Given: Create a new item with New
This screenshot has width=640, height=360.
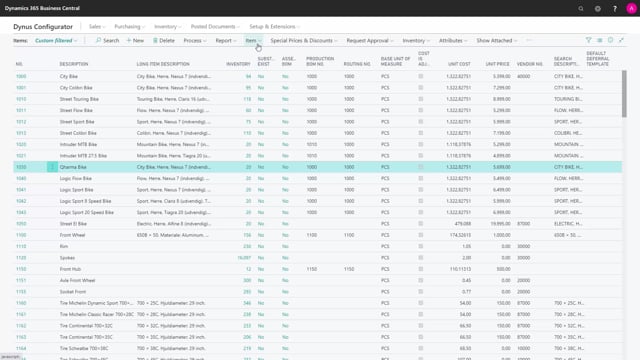Looking at the screenshot, I should [x=135, y=40].
